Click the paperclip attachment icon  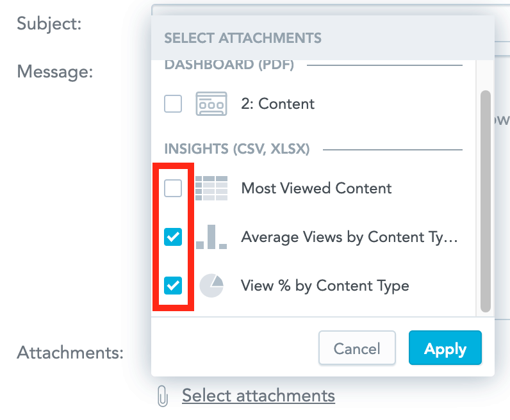[x=163, y=397]
